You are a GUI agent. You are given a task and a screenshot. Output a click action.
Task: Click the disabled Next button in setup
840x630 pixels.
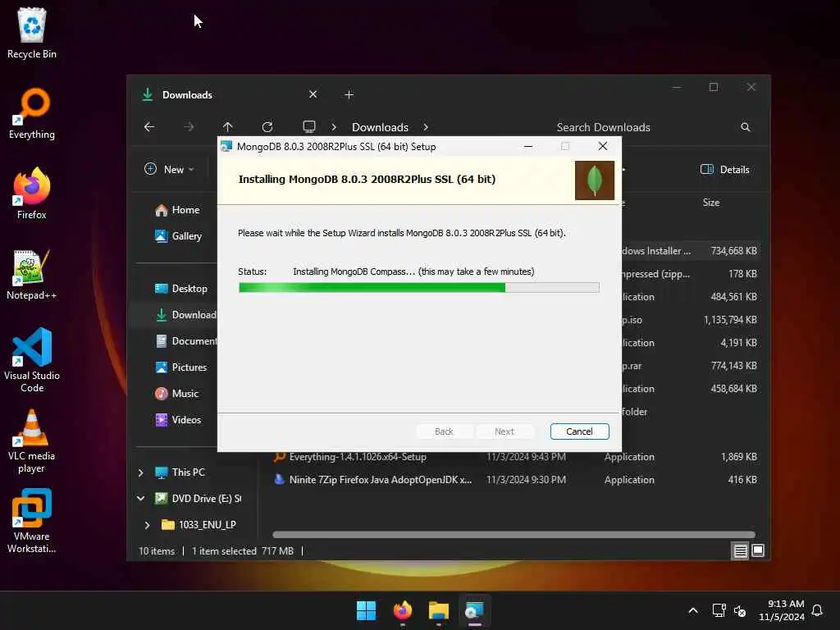[504, 431]
